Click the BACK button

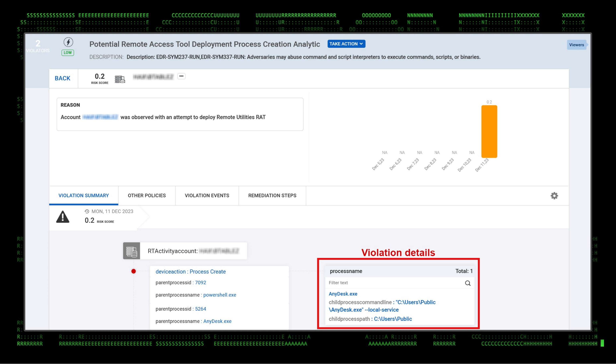[63, 78]
